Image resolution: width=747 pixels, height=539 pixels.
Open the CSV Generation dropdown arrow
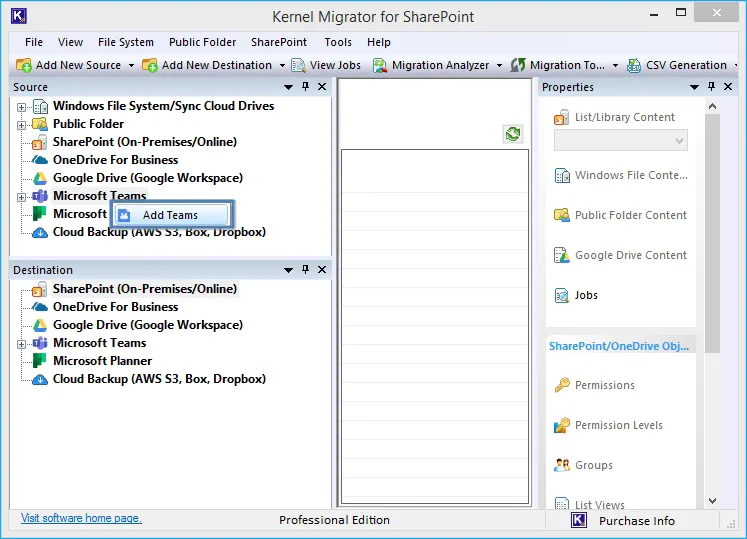point(735,65)
